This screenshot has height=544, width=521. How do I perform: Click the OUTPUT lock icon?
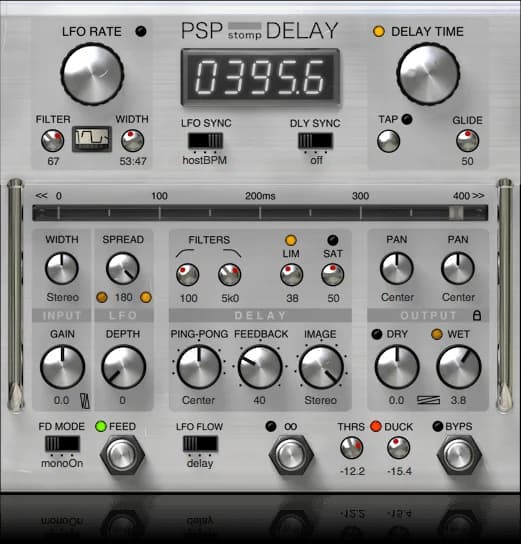[x=477, y=315]
